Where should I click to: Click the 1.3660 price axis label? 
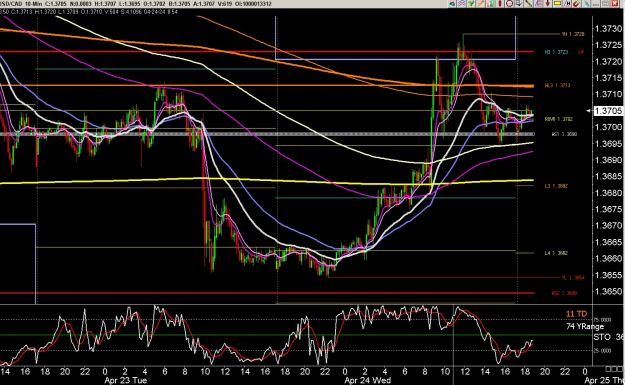point(608,259)
